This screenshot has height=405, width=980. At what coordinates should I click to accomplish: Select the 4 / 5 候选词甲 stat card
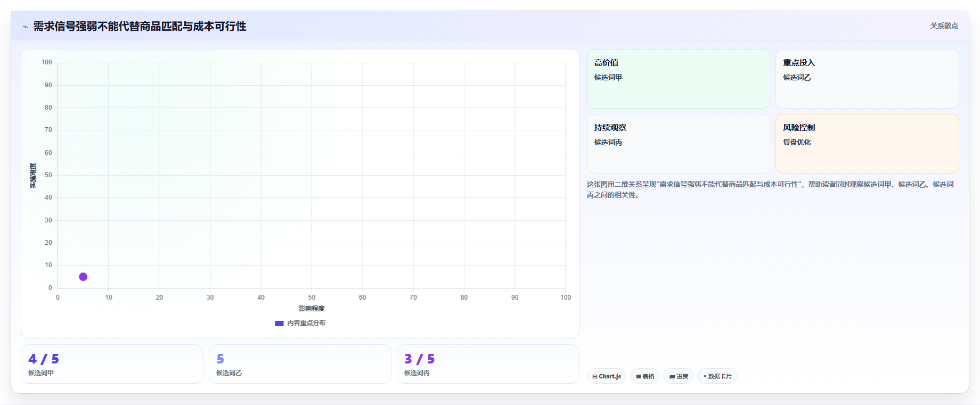coord(112,364)
